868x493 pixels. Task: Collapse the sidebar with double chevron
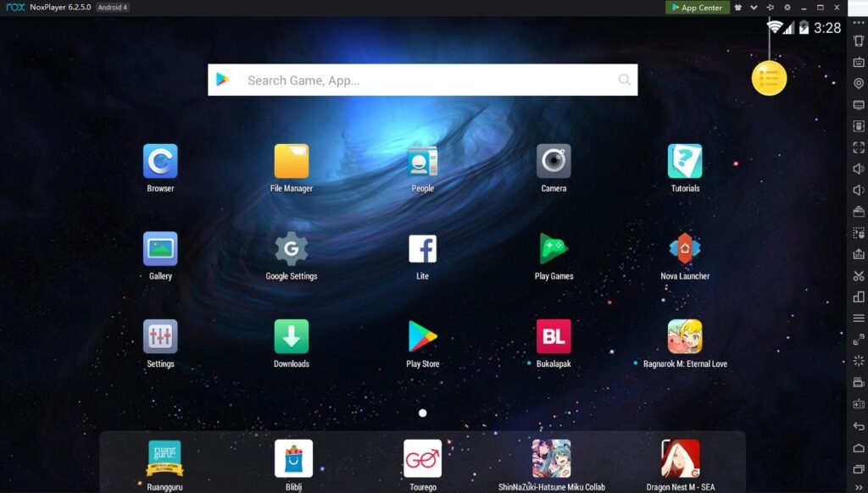859,487
